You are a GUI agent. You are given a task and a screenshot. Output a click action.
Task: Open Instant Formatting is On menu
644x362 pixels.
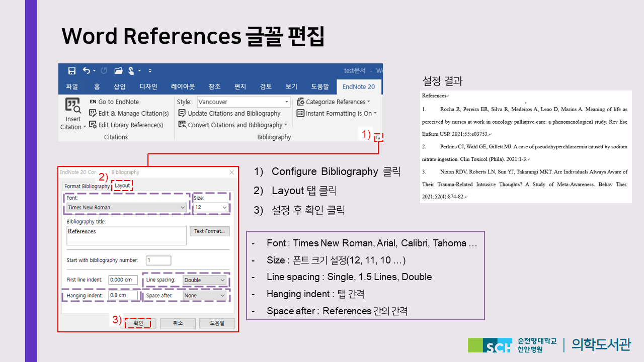coord(337,114)
